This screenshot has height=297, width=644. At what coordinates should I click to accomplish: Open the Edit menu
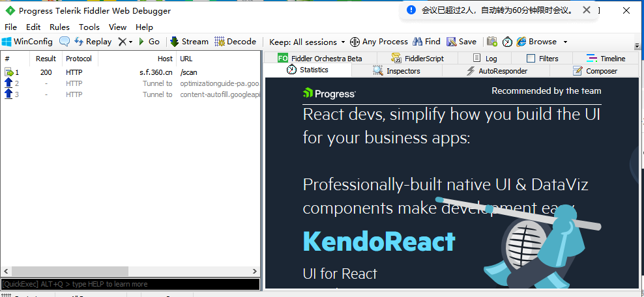pyautogui.click(x=33, y=27)
